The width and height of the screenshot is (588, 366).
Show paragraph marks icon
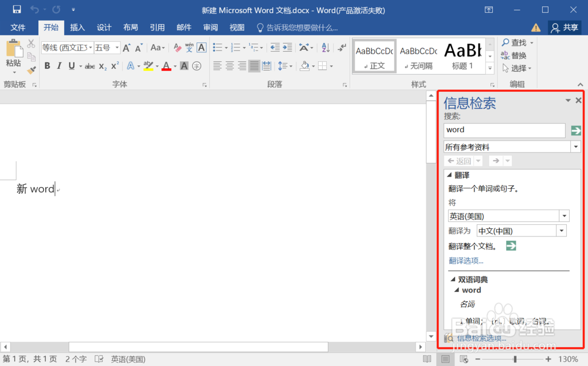pyautogui.click(x=342, y=47)
